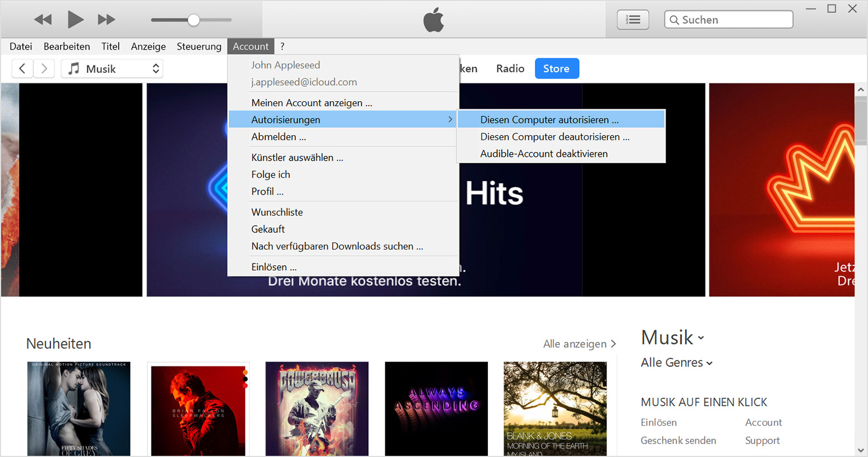Skip forward with the fast-forward button
This screenshot has height=457, width=868.
pos(106,20)
